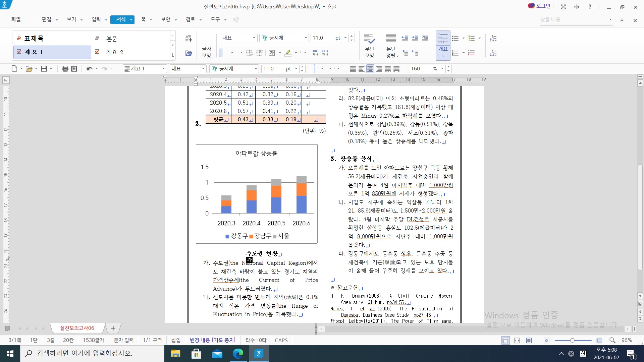The width and height of the screenshot is (644, 362).
Task: Open the 검토 review menu
Action: pyautogui.click(x=191, y=19)
